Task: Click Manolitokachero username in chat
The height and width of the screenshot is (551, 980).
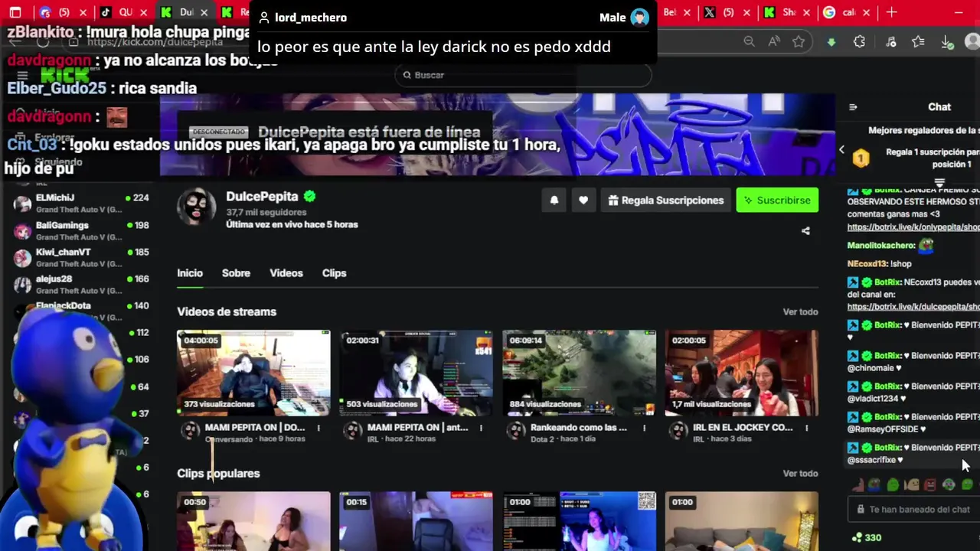Action: click(x=881, y=246)
